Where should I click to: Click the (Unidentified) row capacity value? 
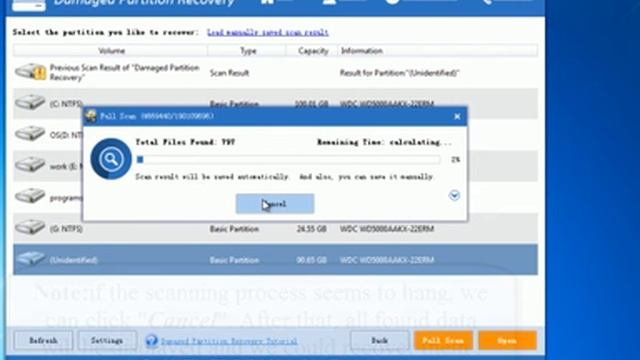[x=311, y=260]
